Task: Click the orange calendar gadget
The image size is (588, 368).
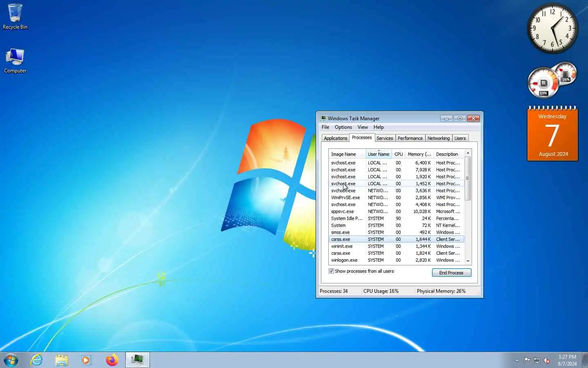Action: pyautogui.click(x=552, y=134)
